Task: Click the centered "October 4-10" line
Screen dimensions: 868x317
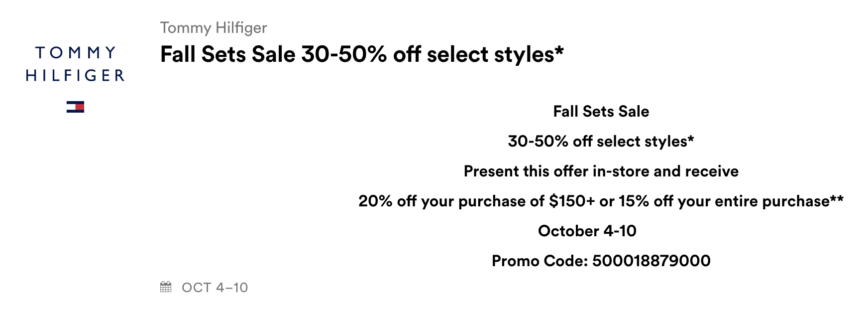Action: [x=587, y=231]
